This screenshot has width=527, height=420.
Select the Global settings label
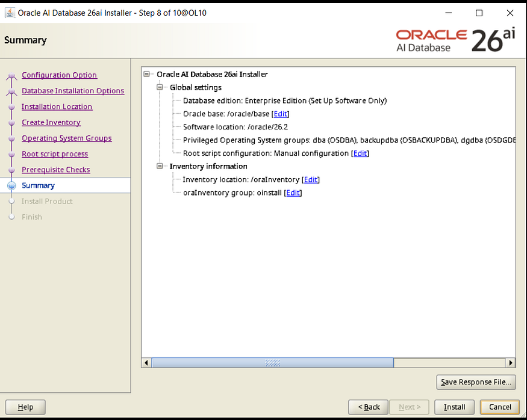[196, 88]
